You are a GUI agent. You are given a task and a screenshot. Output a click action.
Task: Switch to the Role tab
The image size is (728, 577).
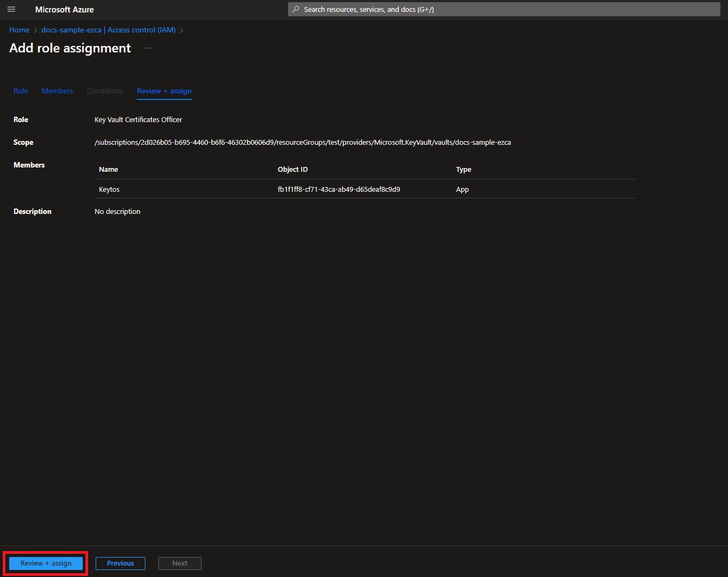[x=21, y=91]
